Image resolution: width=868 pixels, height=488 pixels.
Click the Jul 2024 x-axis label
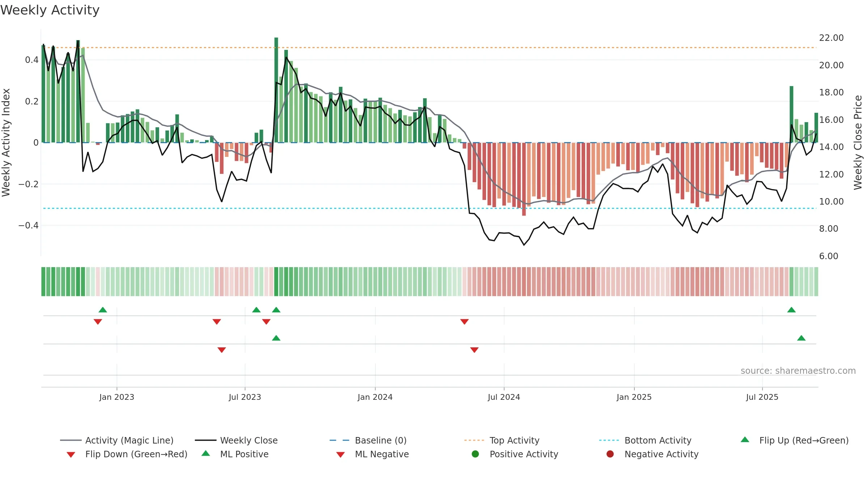click(504, 397)
